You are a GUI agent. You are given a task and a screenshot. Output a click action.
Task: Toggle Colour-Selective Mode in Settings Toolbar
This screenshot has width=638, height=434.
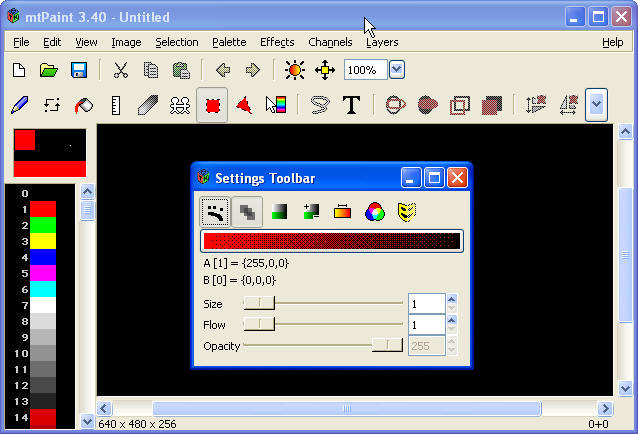click(343, 212)
